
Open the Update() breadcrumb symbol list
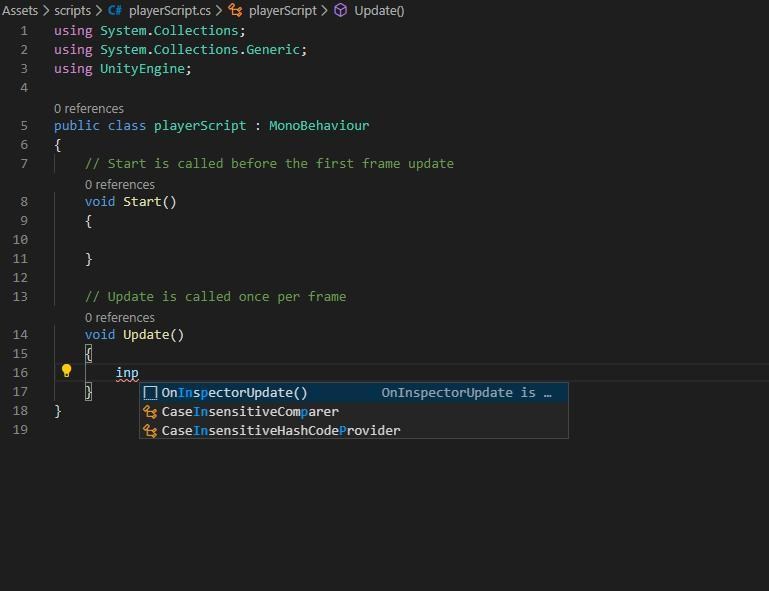pos(378,10)
